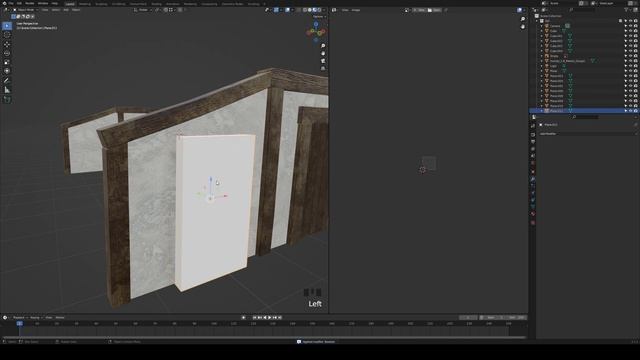Switch to wireframe viewport shading
Screen dimensions: 640x360
[x=305, y=10]
